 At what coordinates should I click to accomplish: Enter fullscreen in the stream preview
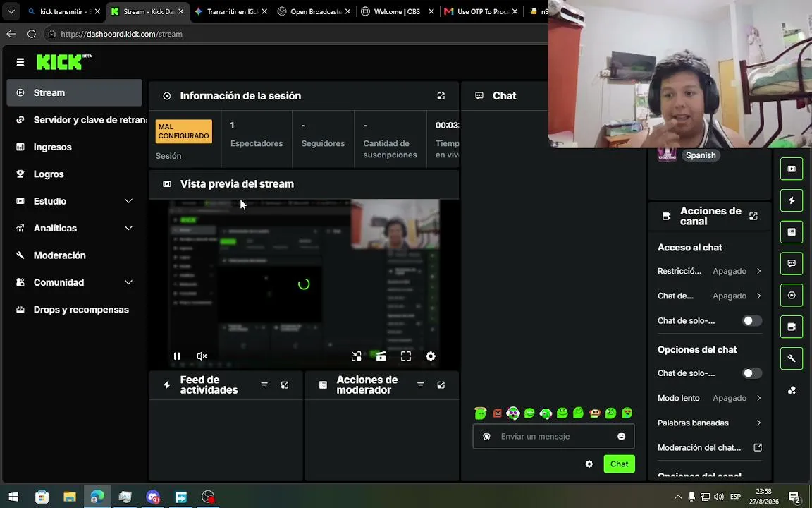[x=406, y=356]
